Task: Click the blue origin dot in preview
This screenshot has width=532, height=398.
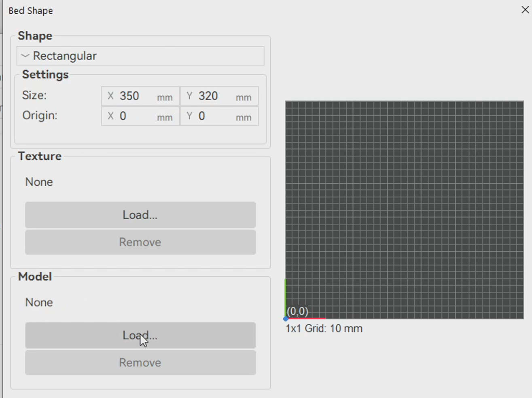Action: (286, 319)
